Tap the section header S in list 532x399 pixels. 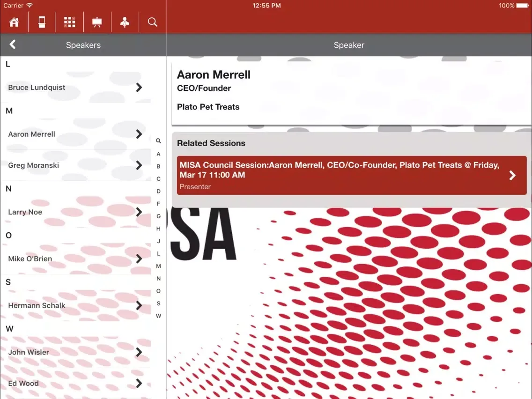click(8, 282)
